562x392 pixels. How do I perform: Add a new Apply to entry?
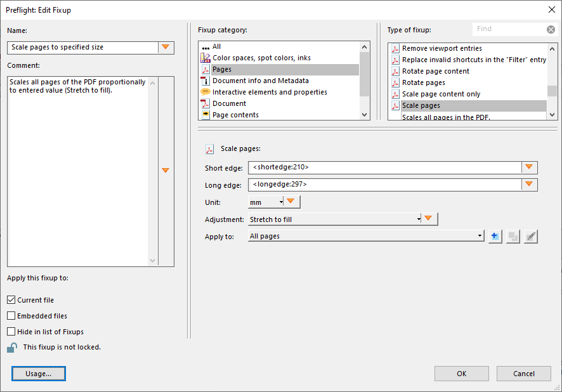[495, 235]
